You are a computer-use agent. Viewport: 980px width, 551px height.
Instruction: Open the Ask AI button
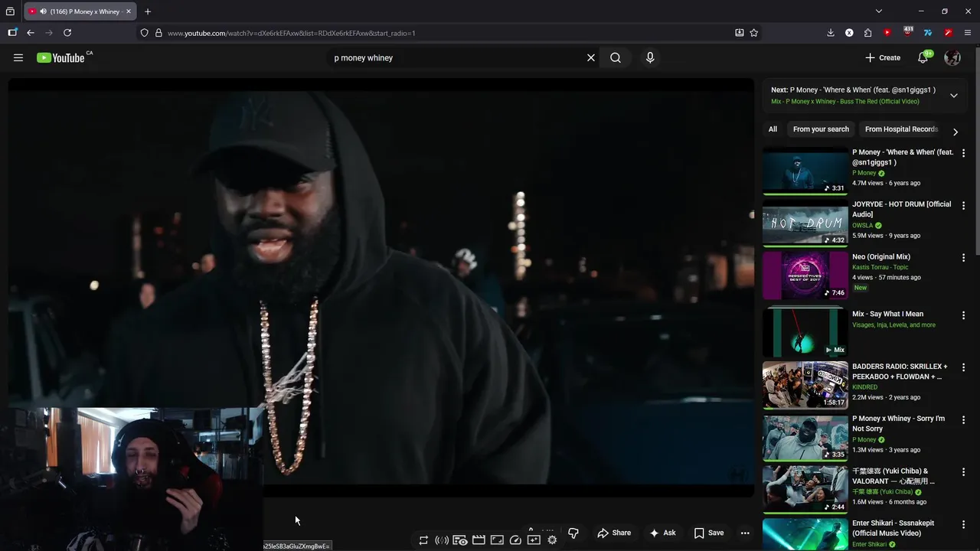tap(662, 533)
